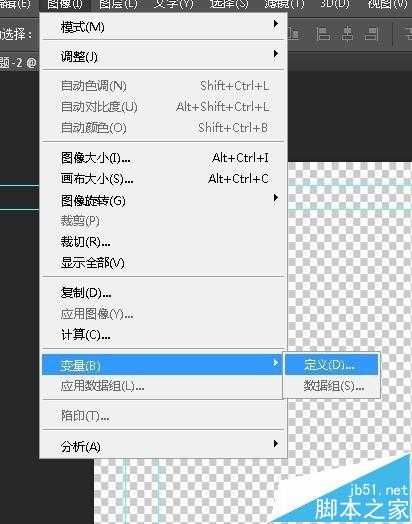Open the 分析(A) submenu
The width and height of the screenshot is (412, 524).
click(163, 446)
